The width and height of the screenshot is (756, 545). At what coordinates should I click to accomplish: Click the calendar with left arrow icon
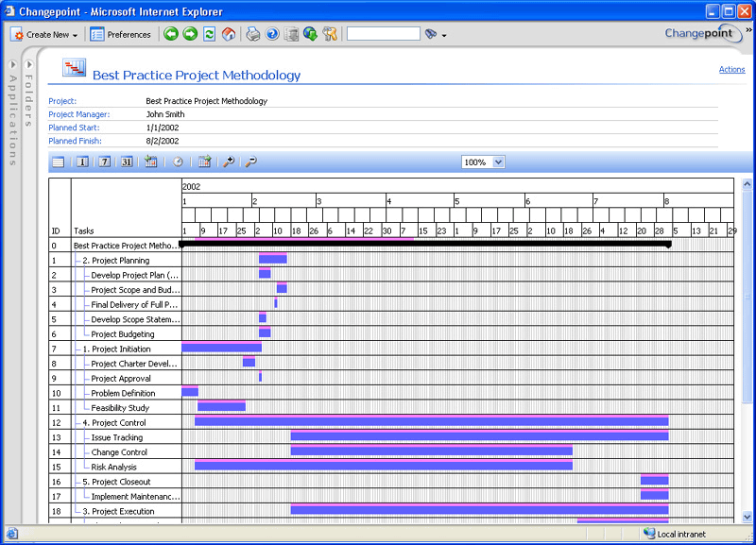(151, 162)
